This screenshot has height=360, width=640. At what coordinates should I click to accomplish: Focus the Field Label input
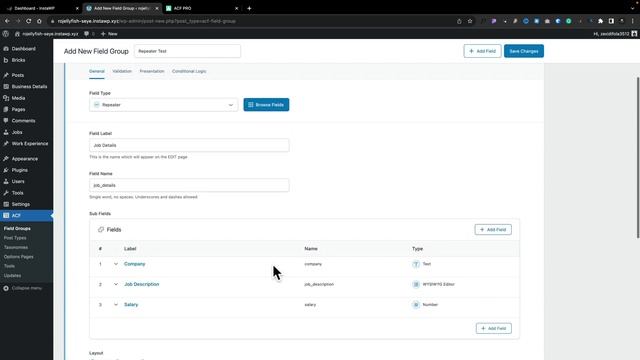click(189, 145)
